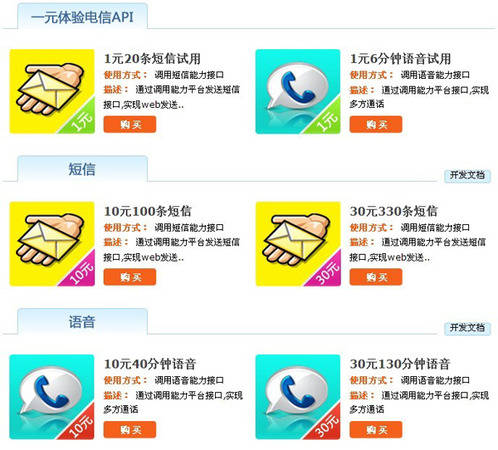Open the 30元 SMS package envelope icon
The image size is (498, 450).
(298, 244)
